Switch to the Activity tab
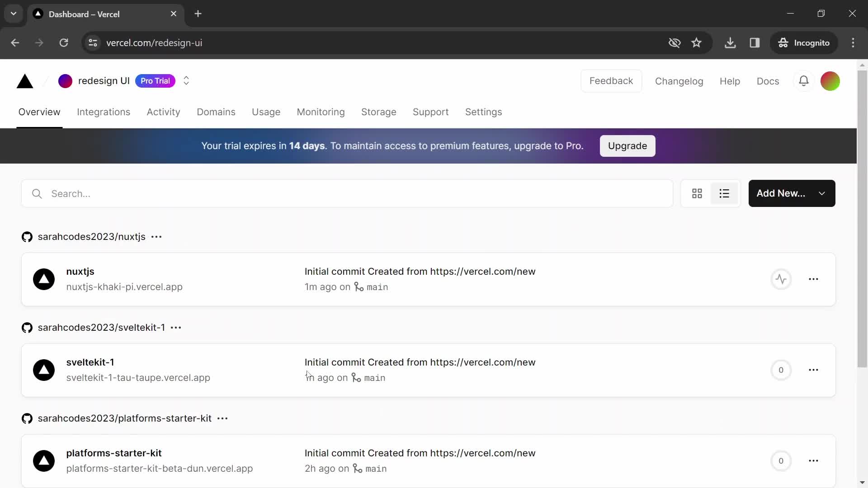This screenshot has height=488, width=868. (x=163, y=112)
